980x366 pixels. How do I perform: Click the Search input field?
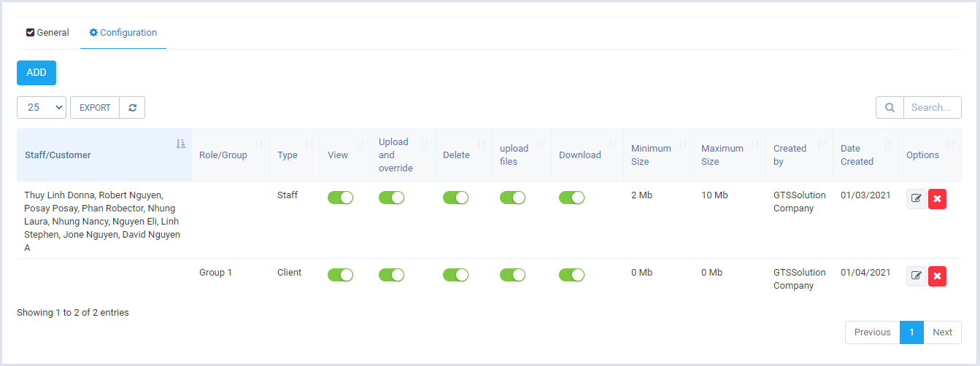point(933,107)
